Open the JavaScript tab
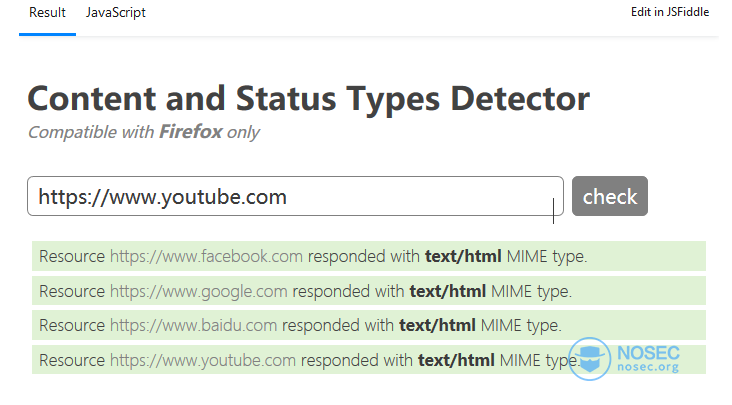This screenshot has width=732, height=405. (115, 13)
